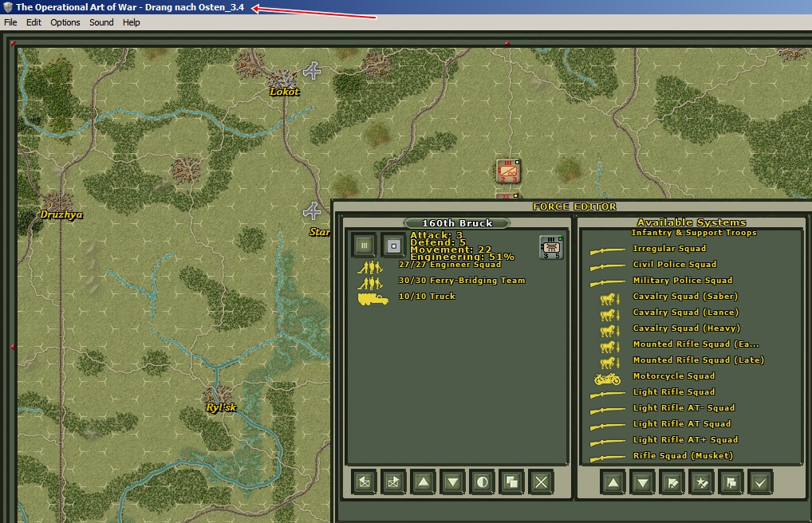Screen dimensions: 812x523
Task: Click the application icon in title bar
Action: 8,7
